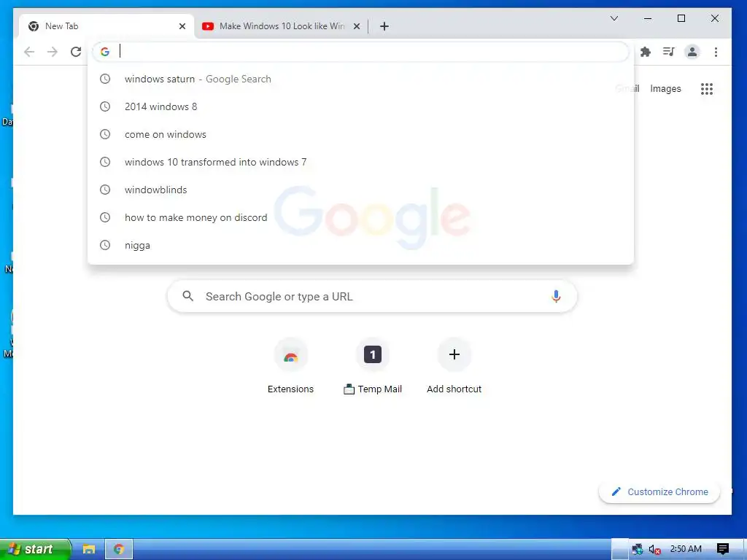Click the Google icon in the address bar

[105, 52]
